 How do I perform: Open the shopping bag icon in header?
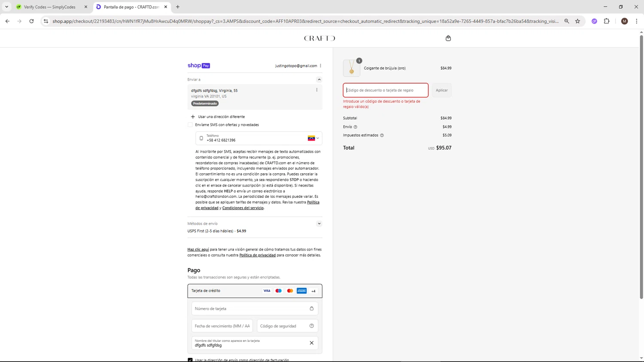point(448,38)
